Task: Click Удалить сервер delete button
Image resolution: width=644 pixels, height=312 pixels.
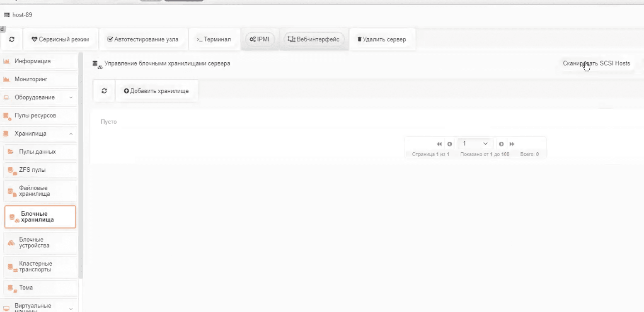Action: pyautogui.click(x=382, y=39)
